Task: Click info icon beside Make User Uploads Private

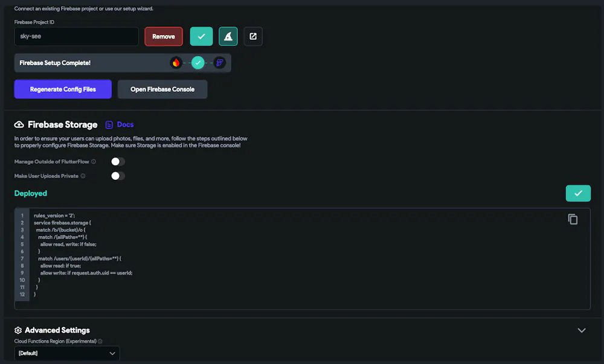Action: pos(83,176)
